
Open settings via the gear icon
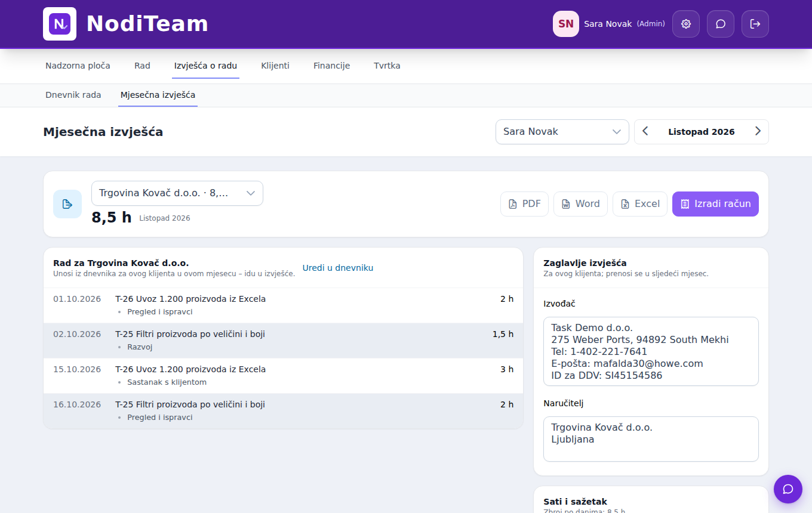coord(686,24)
